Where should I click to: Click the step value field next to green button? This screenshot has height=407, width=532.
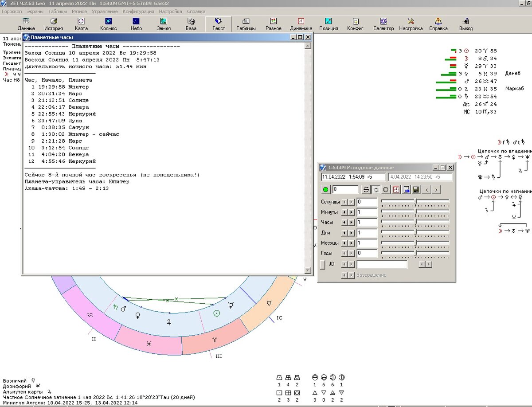click(x=345, y=190)
